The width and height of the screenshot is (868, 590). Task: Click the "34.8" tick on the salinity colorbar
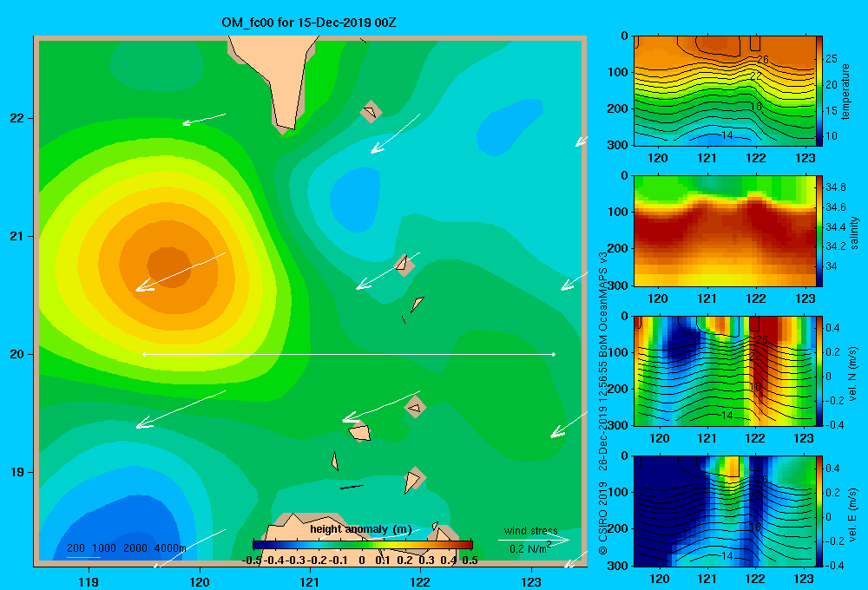[835, 187]
